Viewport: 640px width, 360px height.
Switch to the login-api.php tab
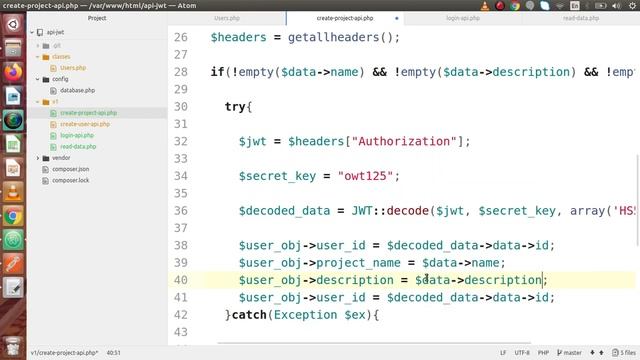point(463,18)
